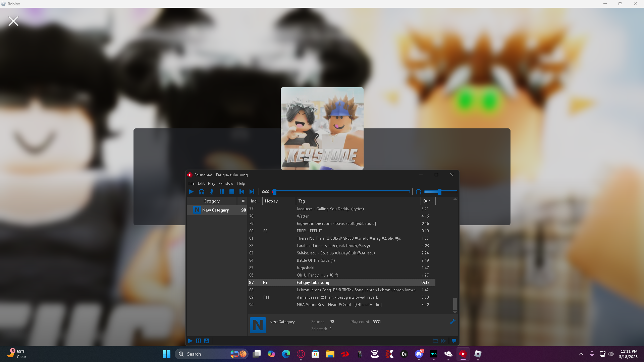Click the speech bubble icon in status bar

[454, 341]
